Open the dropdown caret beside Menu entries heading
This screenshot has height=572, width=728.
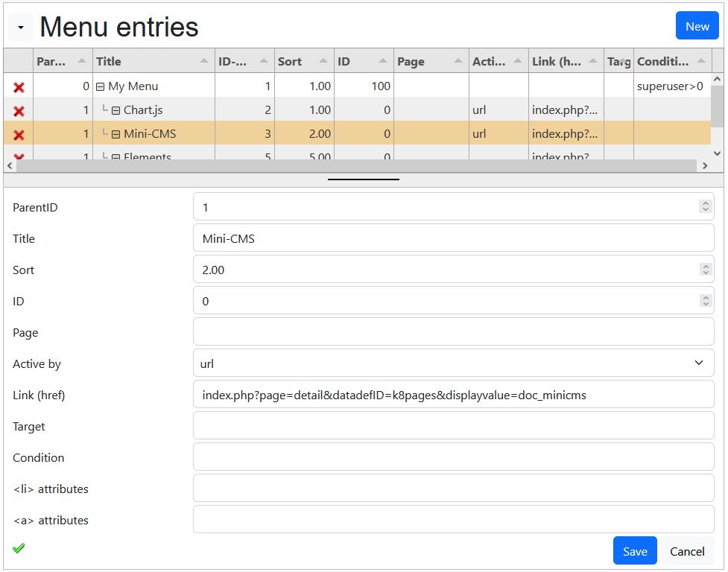(x=20, y=27)
